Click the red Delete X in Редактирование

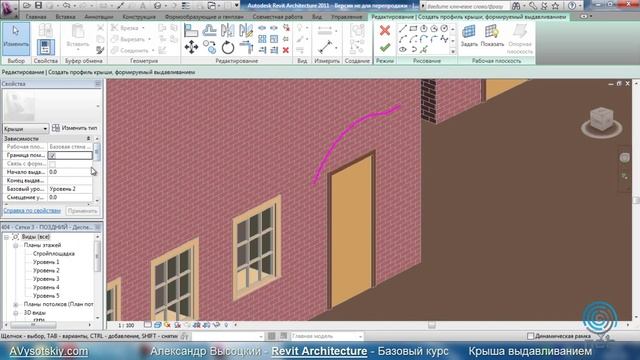pos(286,50)
